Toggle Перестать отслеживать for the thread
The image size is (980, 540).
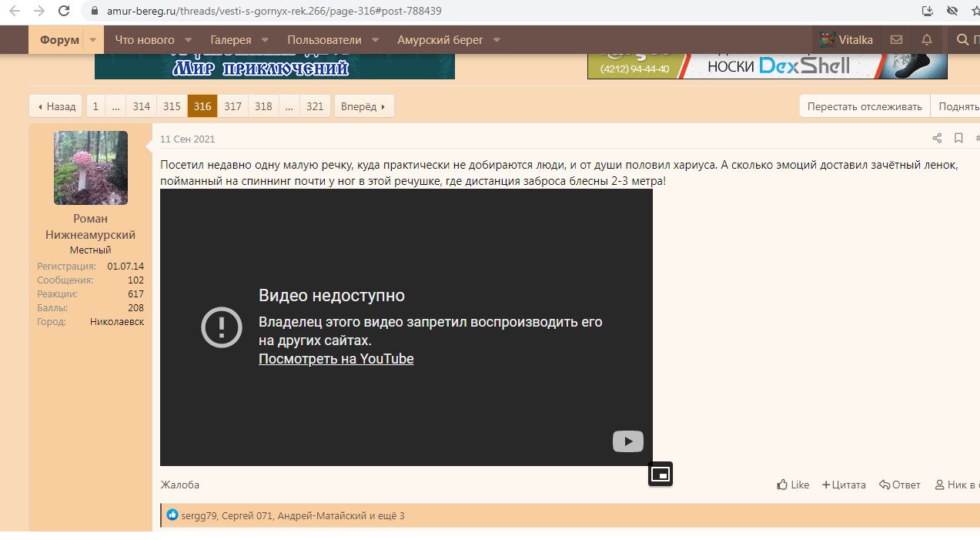865,106
